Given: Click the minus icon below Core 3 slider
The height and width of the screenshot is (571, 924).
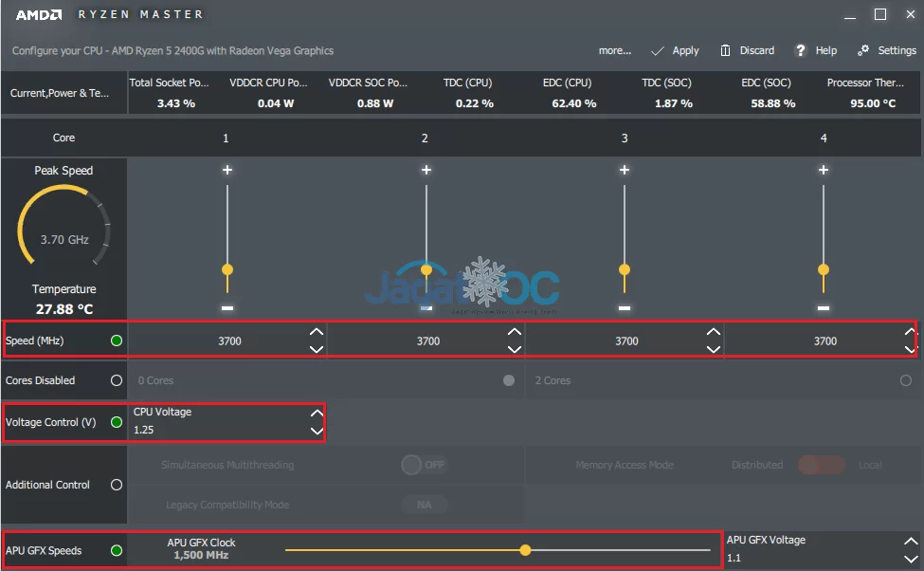Looking at the screenshot, I should pos(625,308).
